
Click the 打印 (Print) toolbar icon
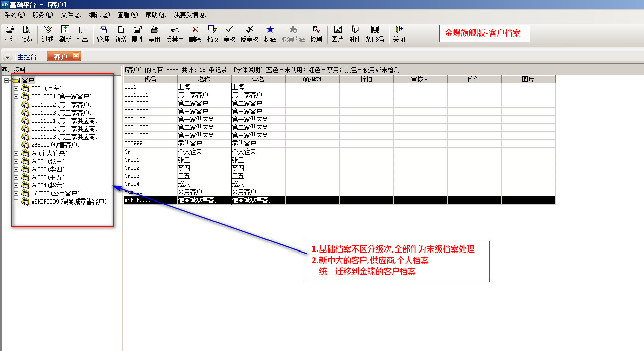(9, 34)
